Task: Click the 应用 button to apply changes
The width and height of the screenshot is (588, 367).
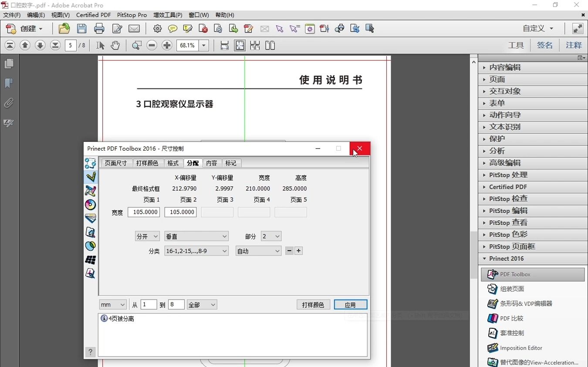Action: 351,304
